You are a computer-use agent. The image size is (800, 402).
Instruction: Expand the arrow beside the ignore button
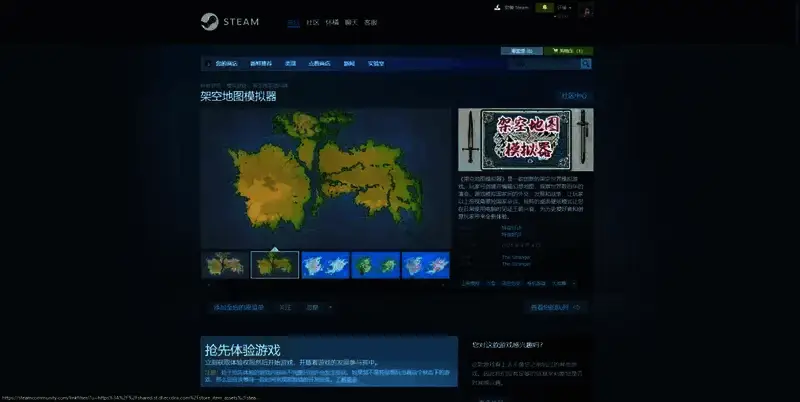[330, 308]
